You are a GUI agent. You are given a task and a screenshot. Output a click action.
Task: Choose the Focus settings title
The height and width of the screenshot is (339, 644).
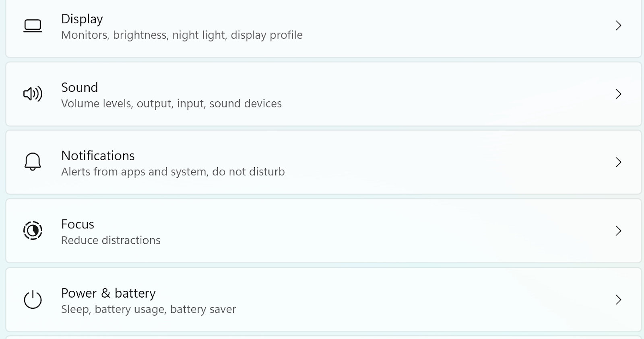click(x=78, y=224)
